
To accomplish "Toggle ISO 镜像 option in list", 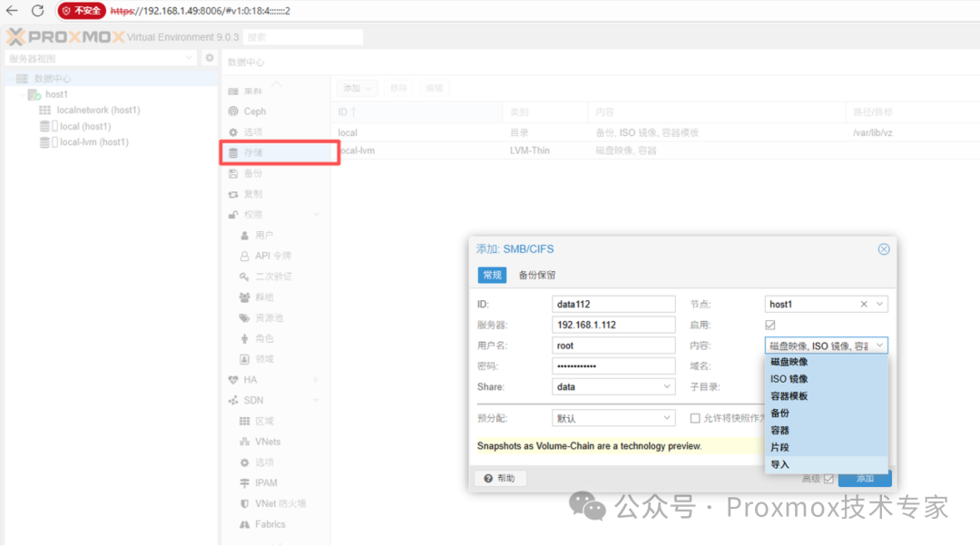I will 827,378.
